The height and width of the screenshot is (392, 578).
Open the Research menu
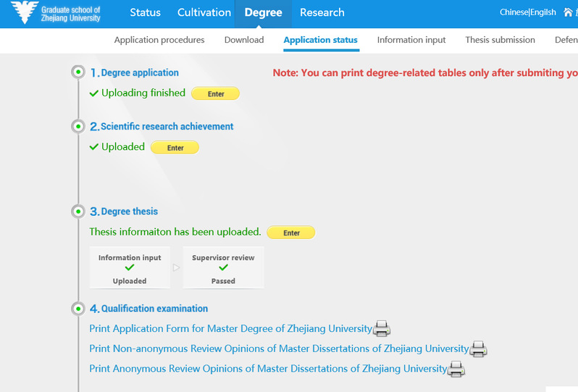[x=322, y=12]
